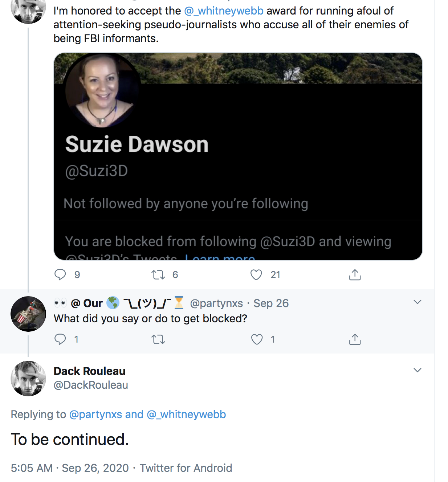The height and width of the screenshot is (482, 448).
Task: Open the @partynxs handle beside Sep 26
Action: pos(216,303)
